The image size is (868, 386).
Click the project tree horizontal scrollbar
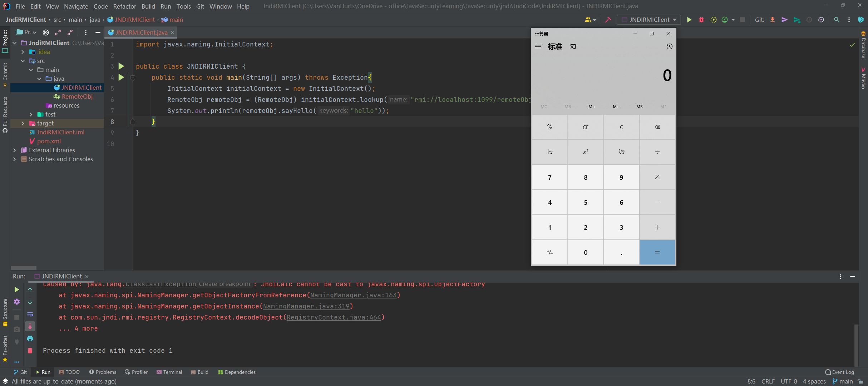(x=24, y=268)
